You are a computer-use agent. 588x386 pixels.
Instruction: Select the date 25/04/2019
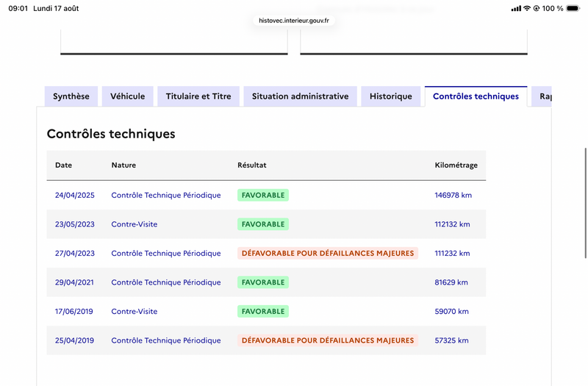74,340
